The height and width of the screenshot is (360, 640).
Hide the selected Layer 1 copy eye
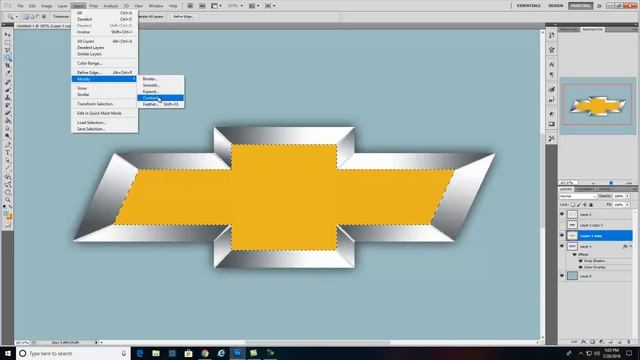pos(562,236)
